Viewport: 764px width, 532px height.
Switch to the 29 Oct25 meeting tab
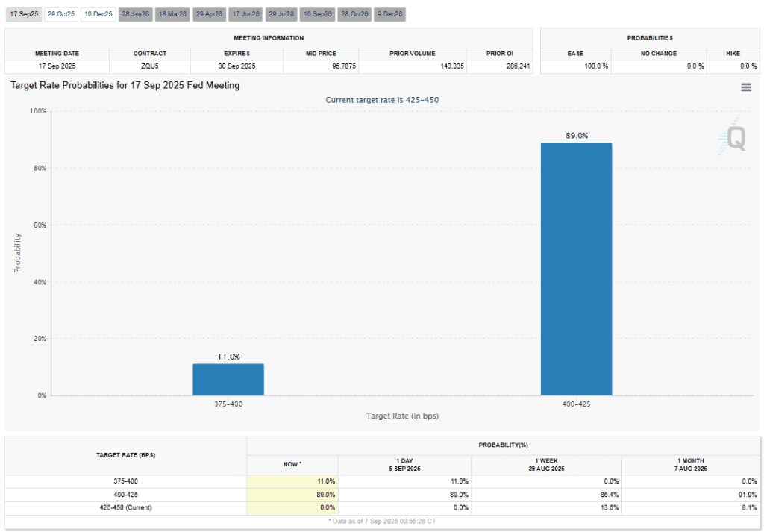point(60,14)
